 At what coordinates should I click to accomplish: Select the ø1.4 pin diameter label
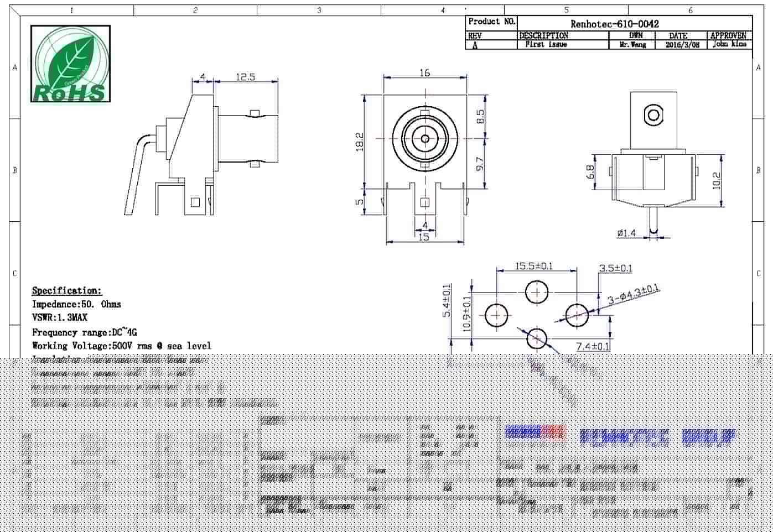click(x=626, y=233)
